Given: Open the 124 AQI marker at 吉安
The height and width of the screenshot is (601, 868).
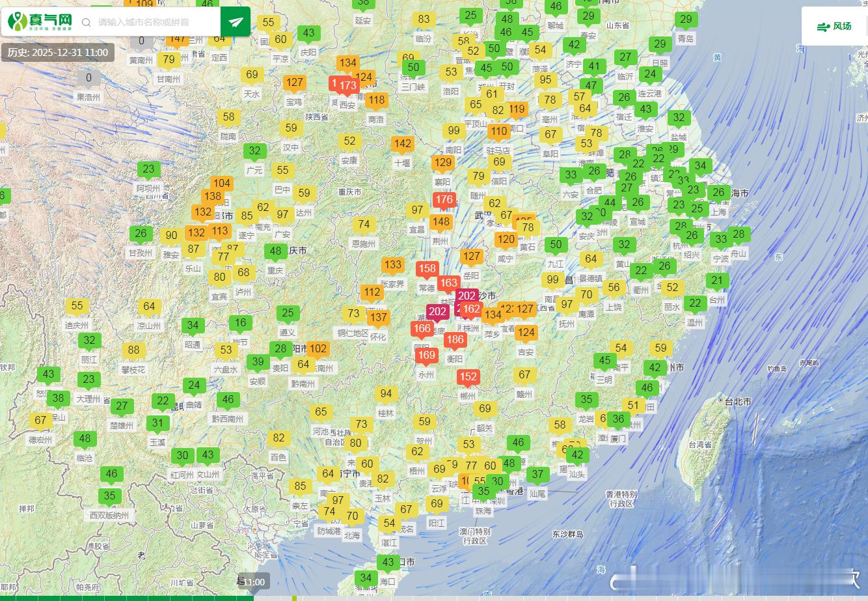Looking at the screenshot, I should coord(526,333).
